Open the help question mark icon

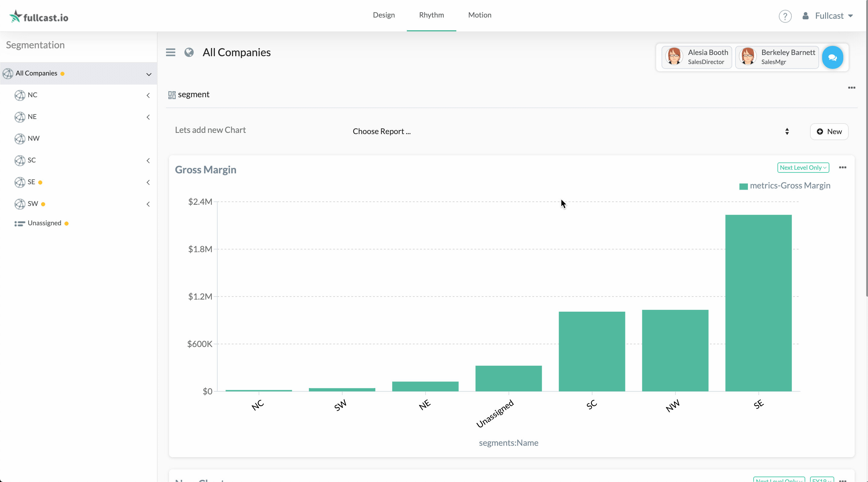785,16
